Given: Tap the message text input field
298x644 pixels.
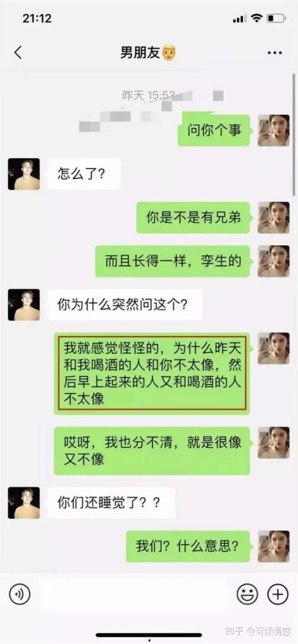Looking at the screenshot, I should coord(134,594).
